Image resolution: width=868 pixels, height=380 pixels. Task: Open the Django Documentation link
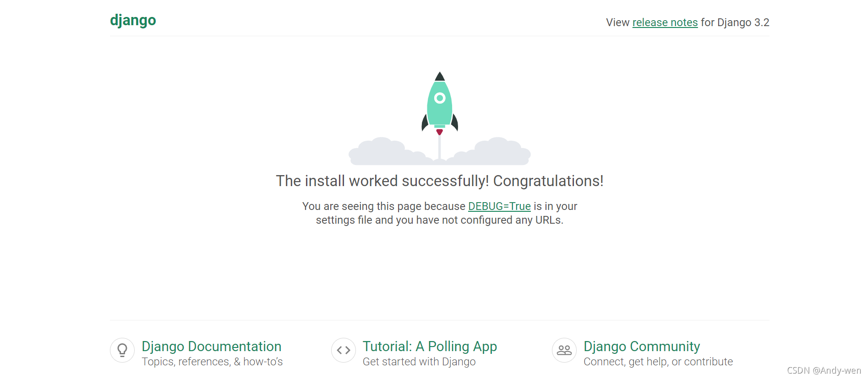212,347
